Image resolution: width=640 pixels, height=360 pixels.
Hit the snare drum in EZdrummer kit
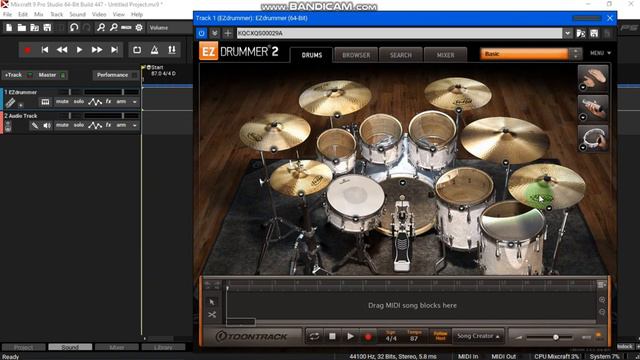pyautogui.click(x=356, y=197)
